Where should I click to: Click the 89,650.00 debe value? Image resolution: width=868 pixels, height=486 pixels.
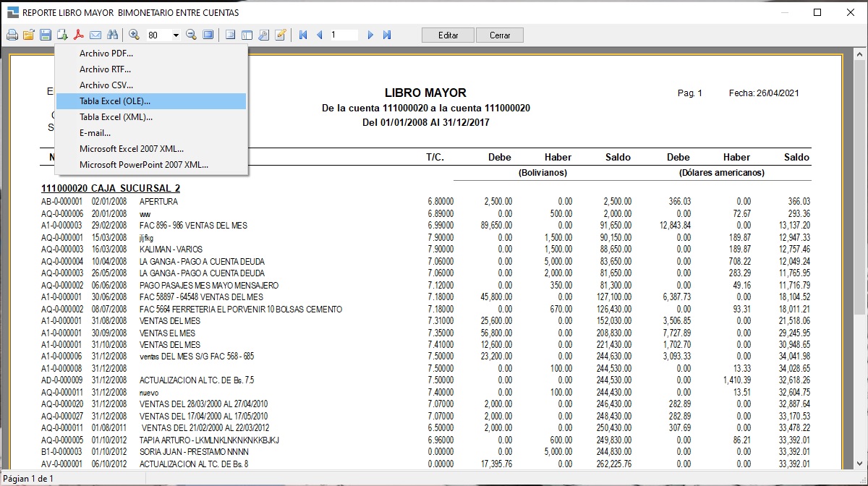coord(495,226)
